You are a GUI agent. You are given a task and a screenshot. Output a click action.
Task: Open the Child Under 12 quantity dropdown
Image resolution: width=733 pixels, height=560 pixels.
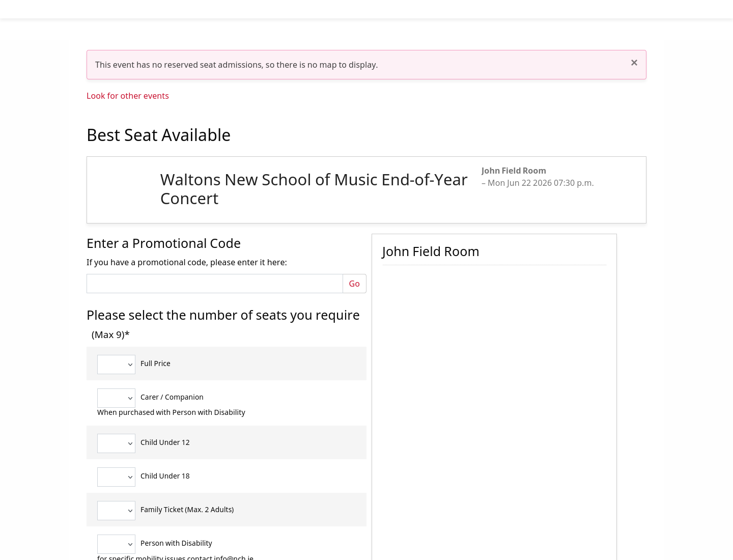(x=116, y=443)
